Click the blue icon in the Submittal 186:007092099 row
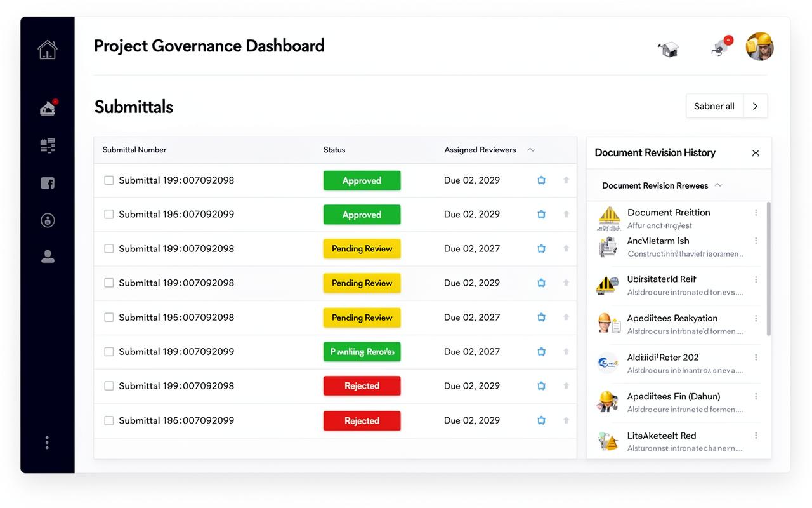Screen dimensions: 812x508 (541, 420)
